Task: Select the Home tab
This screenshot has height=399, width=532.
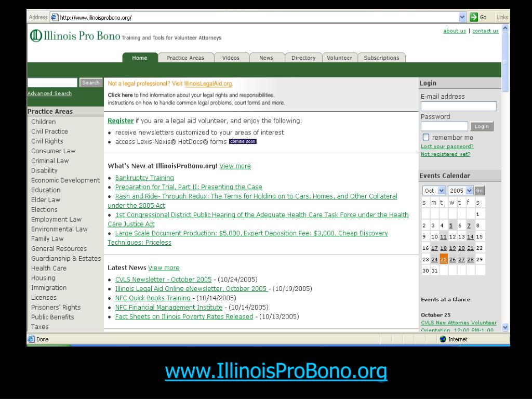Action: [140, 58]
